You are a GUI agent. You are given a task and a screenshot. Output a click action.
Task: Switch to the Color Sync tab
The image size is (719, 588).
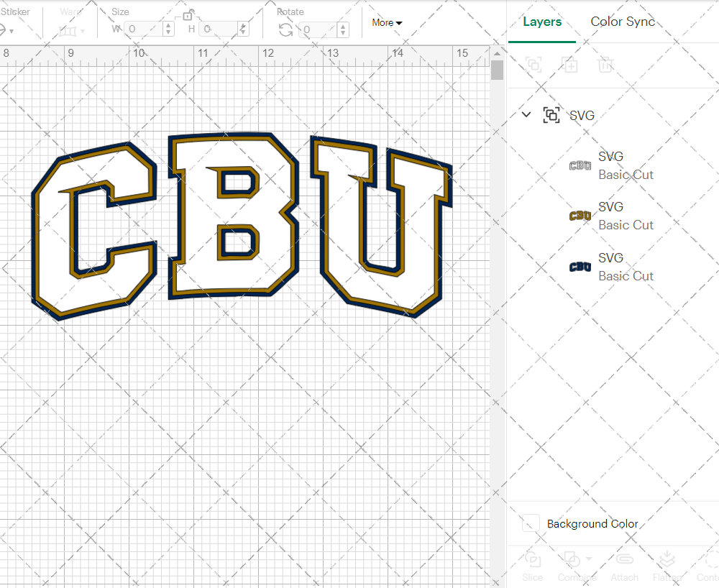coord(623,22)
